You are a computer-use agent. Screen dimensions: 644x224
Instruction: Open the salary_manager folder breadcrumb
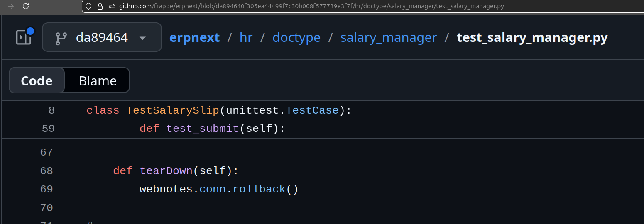(388, 38)
